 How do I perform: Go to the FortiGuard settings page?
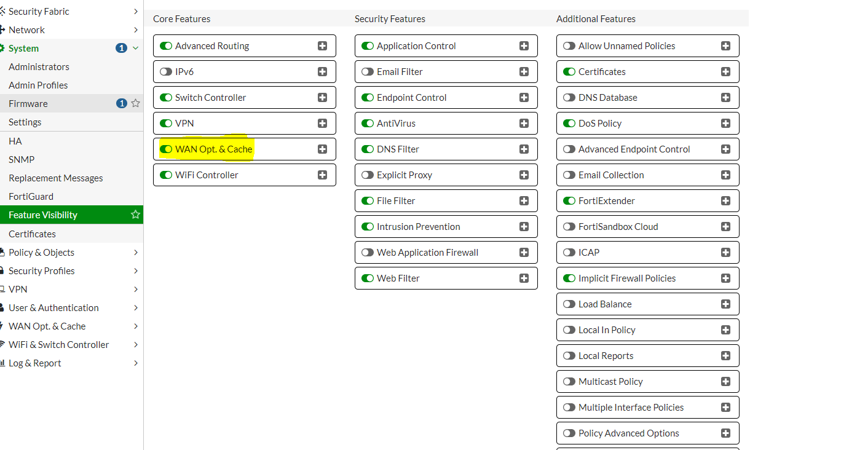[31, 197]
